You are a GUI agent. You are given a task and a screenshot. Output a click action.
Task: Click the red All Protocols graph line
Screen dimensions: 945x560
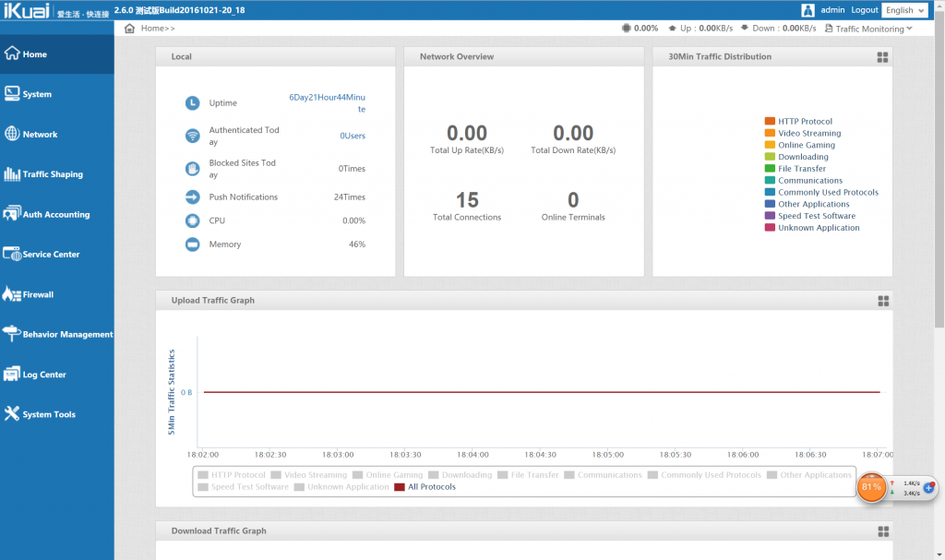pyautogui.click(x=541, y=392)
